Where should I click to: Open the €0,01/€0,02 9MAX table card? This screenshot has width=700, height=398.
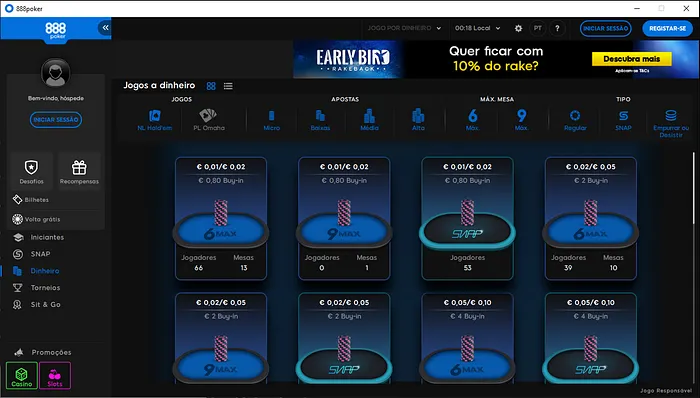click(344, 218)
